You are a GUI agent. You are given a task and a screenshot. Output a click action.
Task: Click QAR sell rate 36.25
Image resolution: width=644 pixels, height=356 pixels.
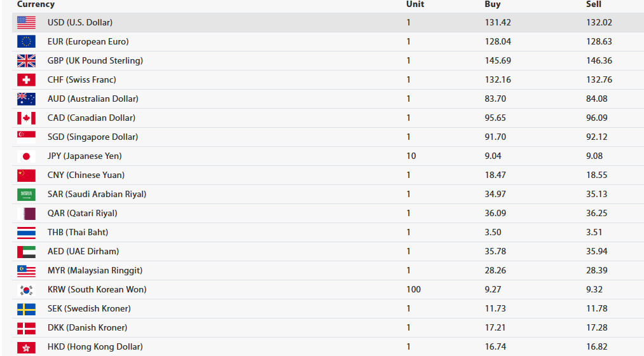click(596, 214)
